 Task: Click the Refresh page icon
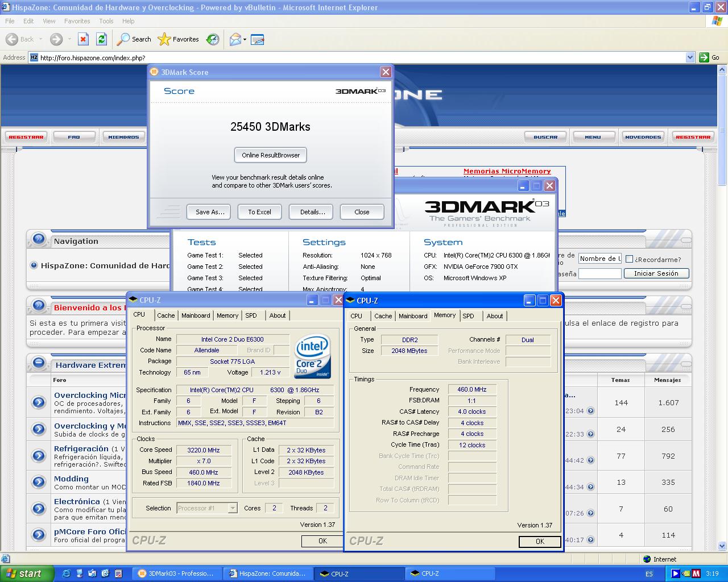101,39
